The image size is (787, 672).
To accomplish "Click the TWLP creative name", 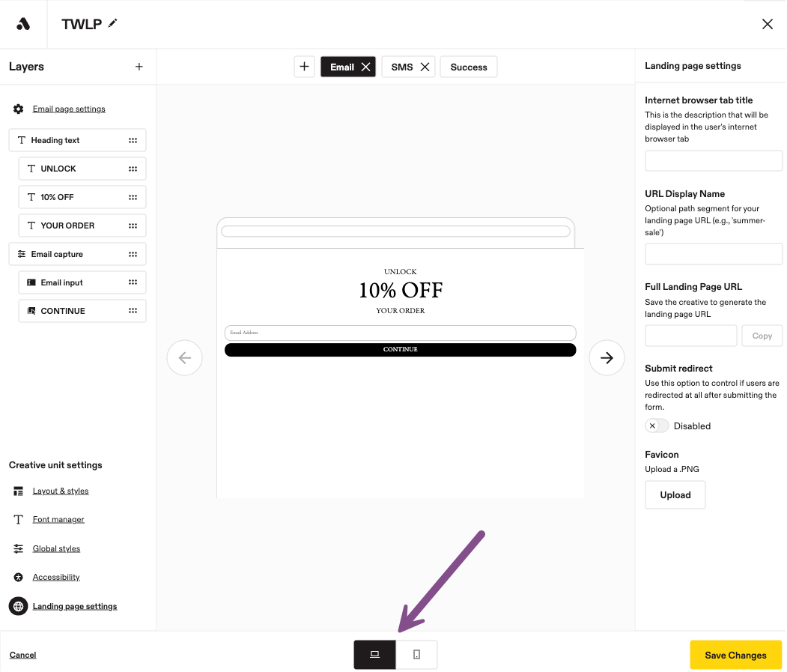I will coord(82,24).
